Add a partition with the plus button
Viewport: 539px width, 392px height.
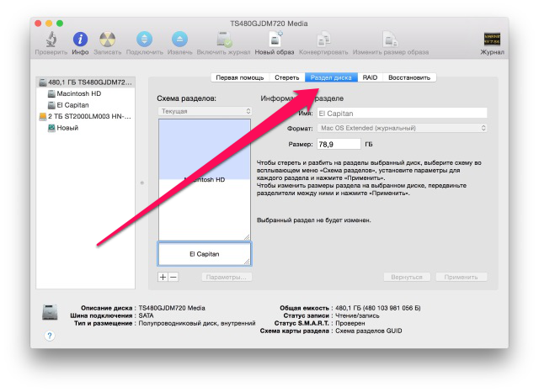[x=163, y=277]
